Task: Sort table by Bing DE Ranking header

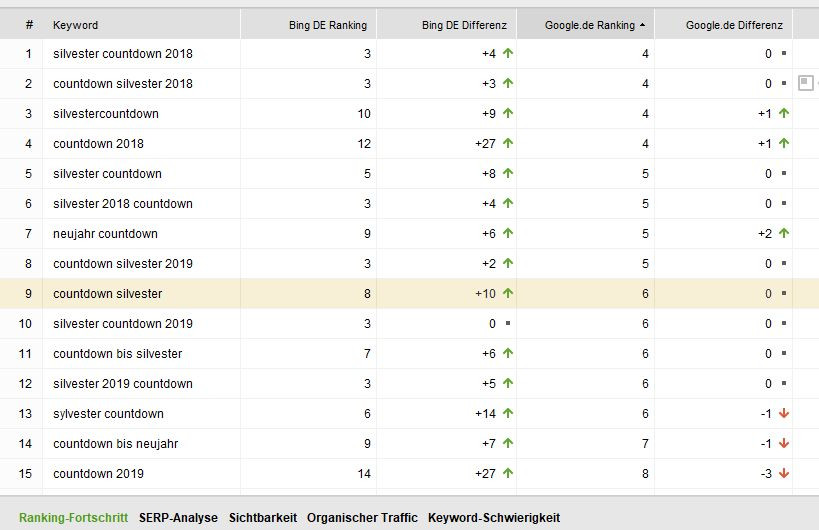Action: pyautogui.click(x=327, y=25)
